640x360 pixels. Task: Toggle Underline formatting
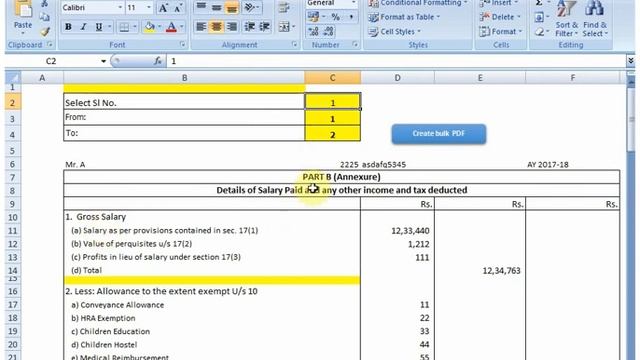[x=98, y=27]
